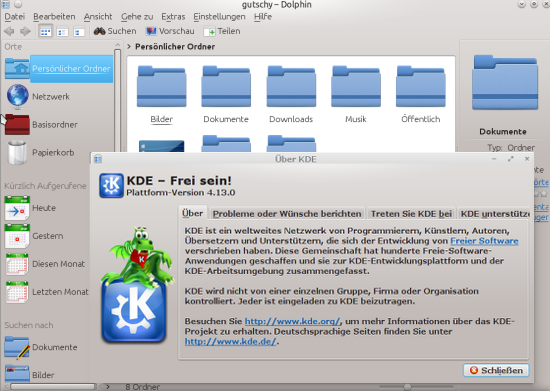Switch to KDE unterstützen tab
Screen dimensions: 550x391
(495, 214)
